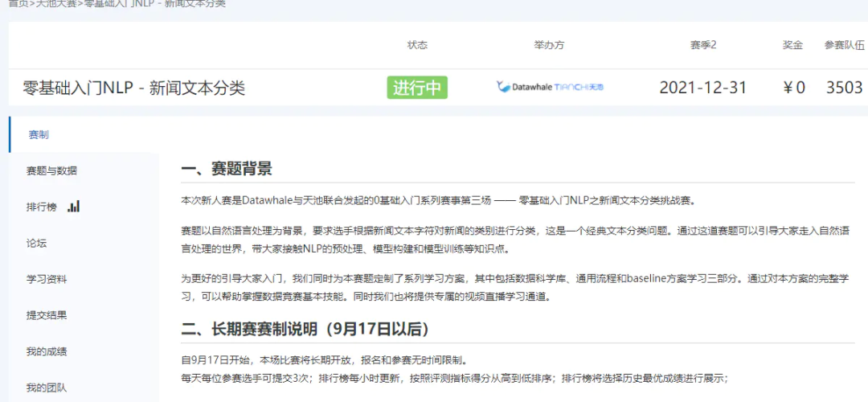Click the paragraph starting 为更好的引导大家入门

[x=515, y=287]
